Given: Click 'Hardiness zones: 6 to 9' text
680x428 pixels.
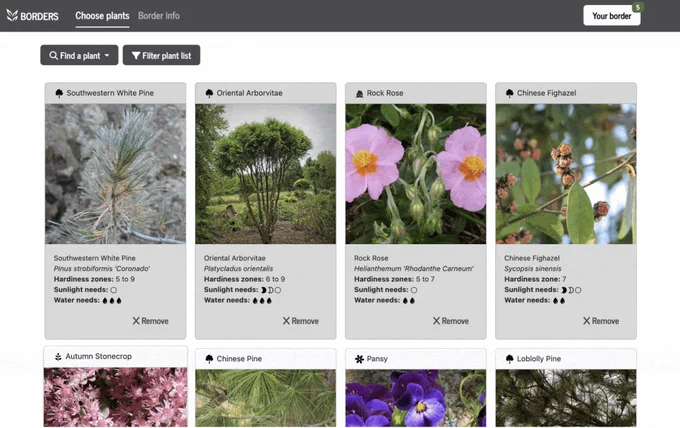Looking at the screenshot, I should (245, 279).
